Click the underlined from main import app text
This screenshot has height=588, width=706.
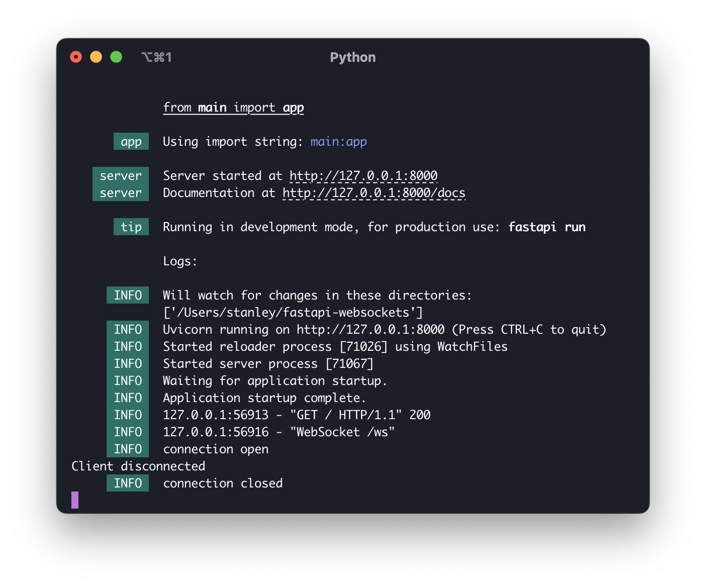point(233,107)
